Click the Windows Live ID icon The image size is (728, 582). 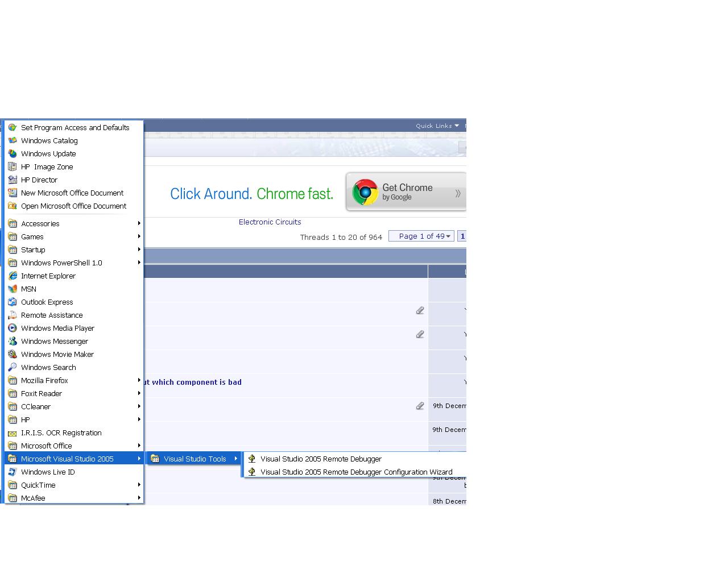[x=13, y=472]
